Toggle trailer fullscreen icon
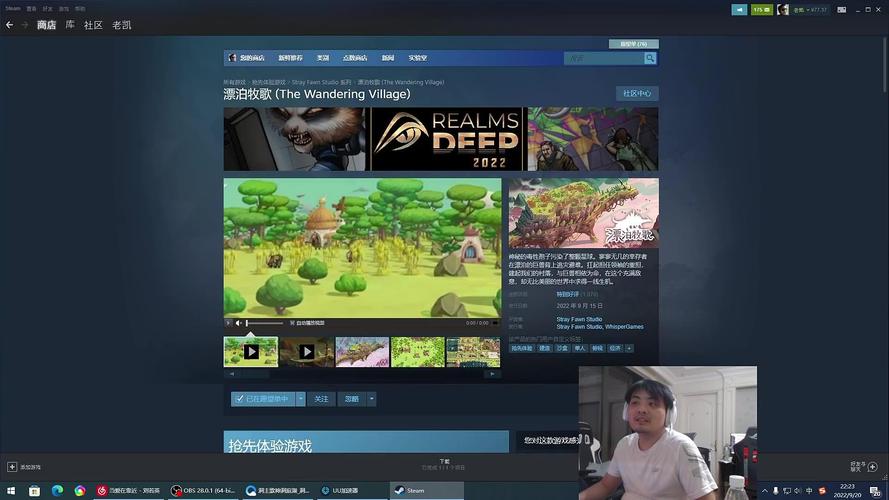This screenshot has height=500, width=889. click(x=495, y=323)
